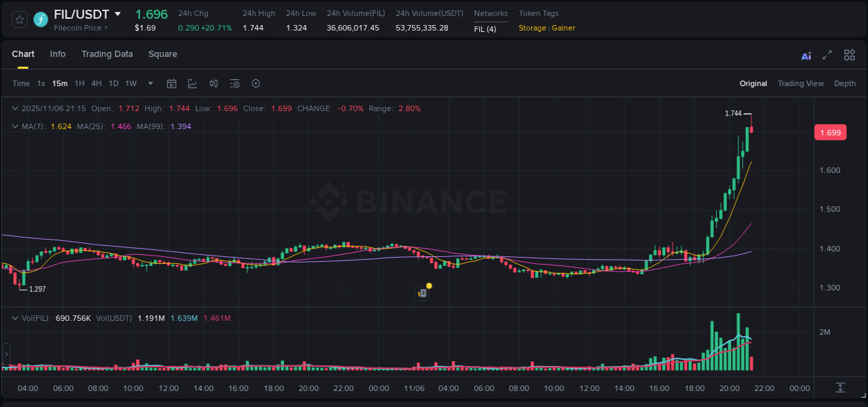The image size is (868, 407).
Task: Open the chart indicators line icon
Action: (192, 83)
